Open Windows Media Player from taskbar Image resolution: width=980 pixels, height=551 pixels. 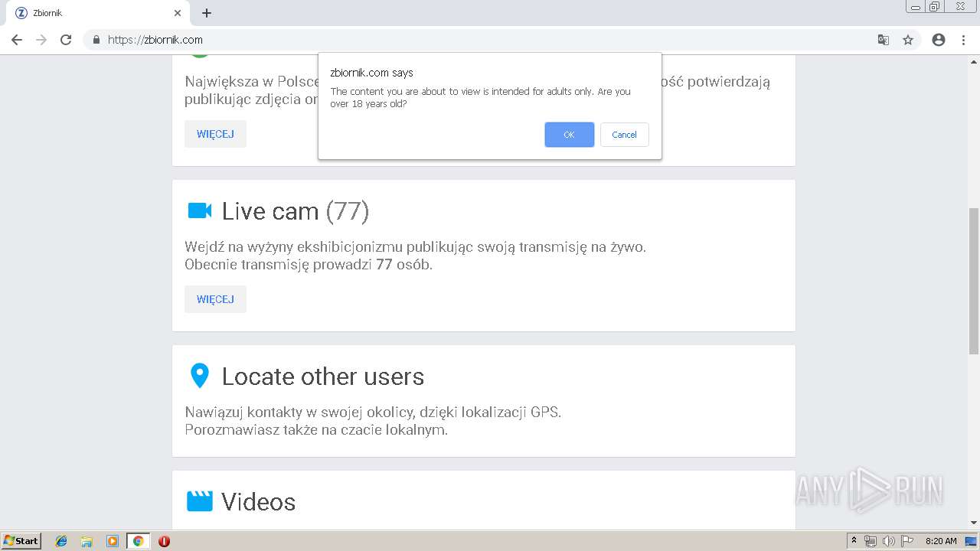(113, 541)
